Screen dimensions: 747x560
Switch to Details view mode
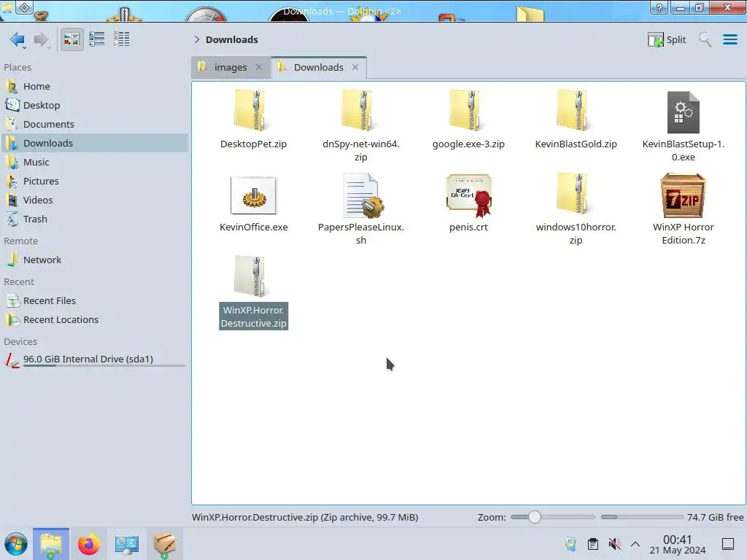122,39
